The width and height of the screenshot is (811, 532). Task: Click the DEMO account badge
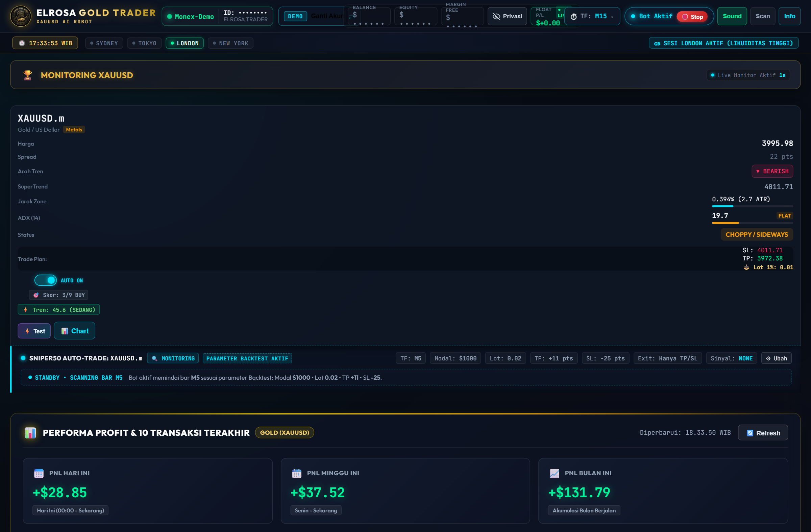295,16
